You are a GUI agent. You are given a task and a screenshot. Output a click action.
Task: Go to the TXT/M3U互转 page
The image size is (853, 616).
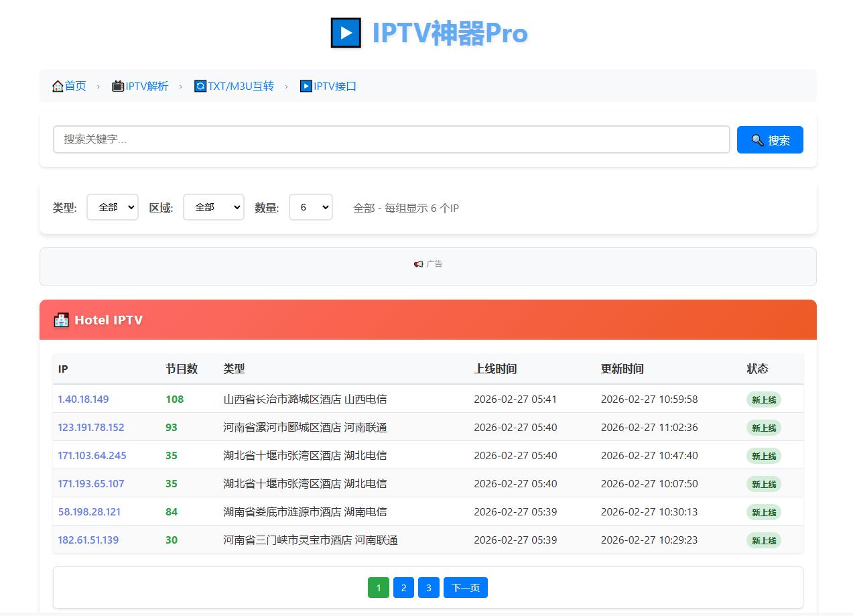click(241, 86)
